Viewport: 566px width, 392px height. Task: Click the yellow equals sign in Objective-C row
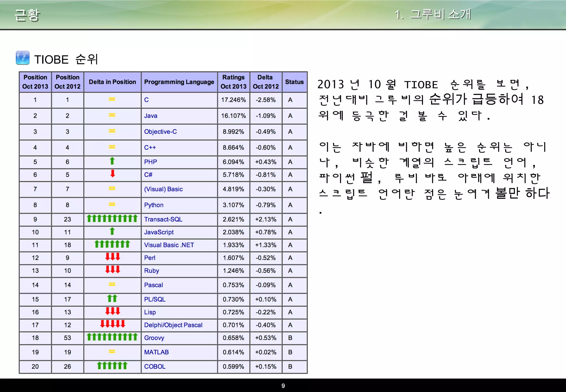pyautogui.click(x=112, y=131)
